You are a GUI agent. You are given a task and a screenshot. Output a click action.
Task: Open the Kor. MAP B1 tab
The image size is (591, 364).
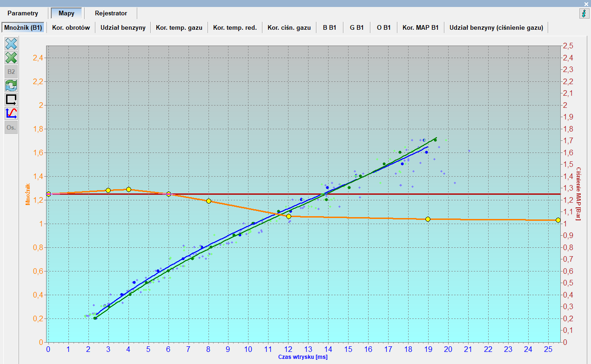pos(421,27)
